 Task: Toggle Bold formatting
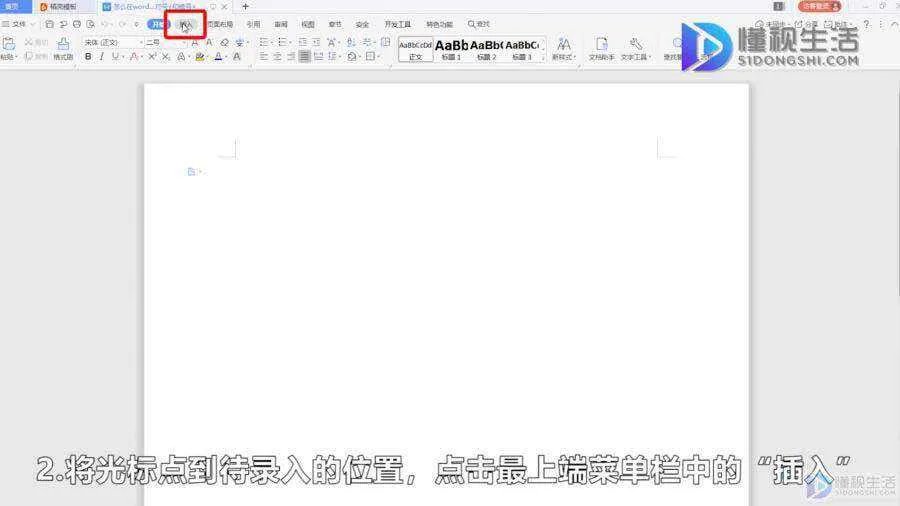(x=88, y=56)
